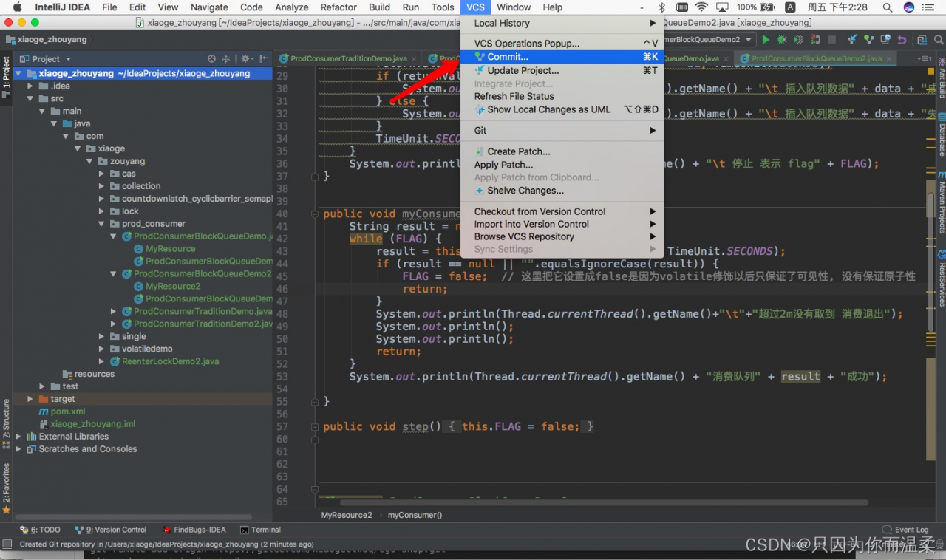
Task: Open Checkout from Version Control submenu
Action: click(562, 211)
